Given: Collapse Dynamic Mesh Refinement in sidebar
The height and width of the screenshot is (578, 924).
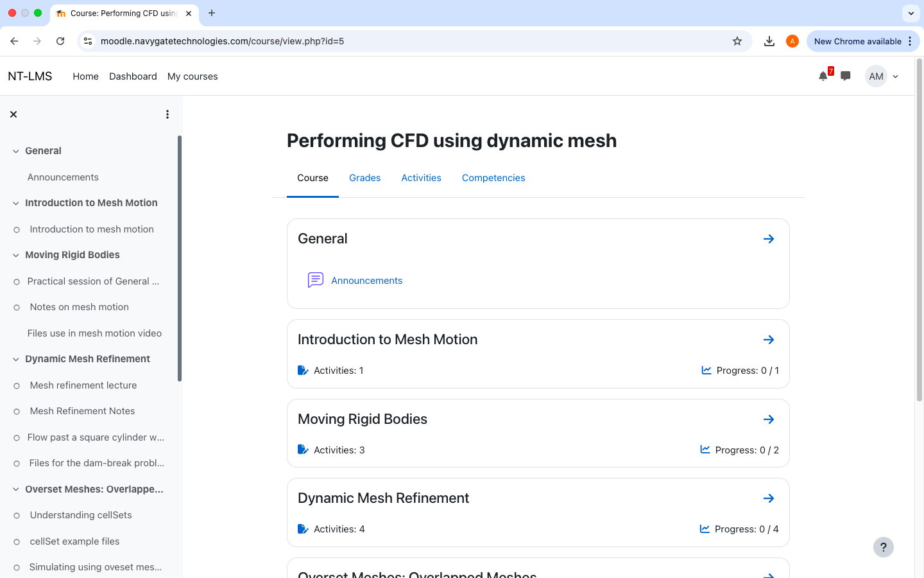Looking at the screenshot, I should coord(16,360).
